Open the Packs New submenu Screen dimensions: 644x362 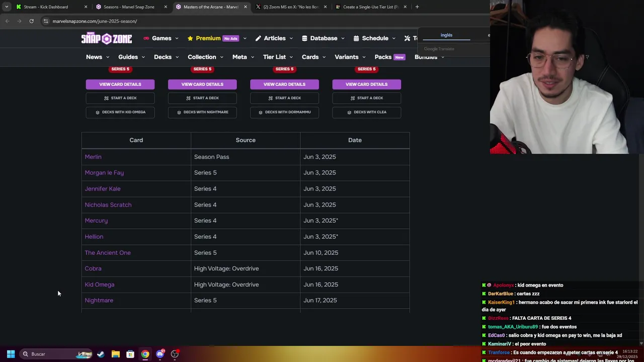coord(390,57)
